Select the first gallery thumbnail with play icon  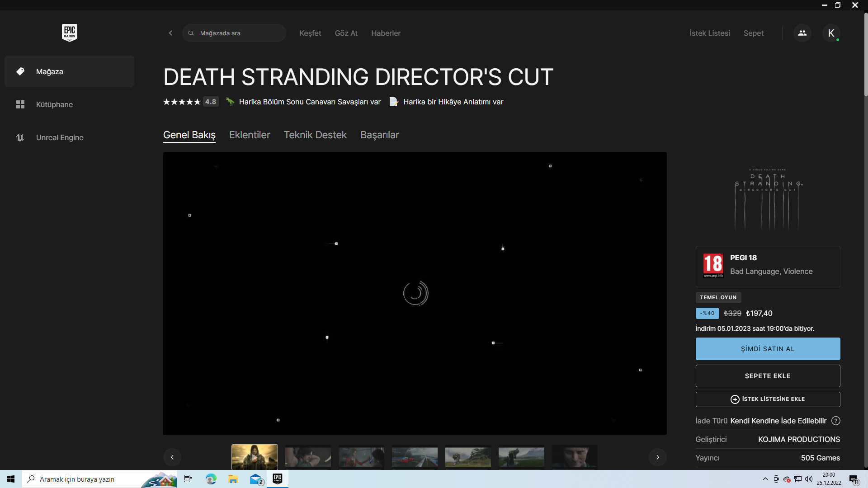(x=255, y=457)
